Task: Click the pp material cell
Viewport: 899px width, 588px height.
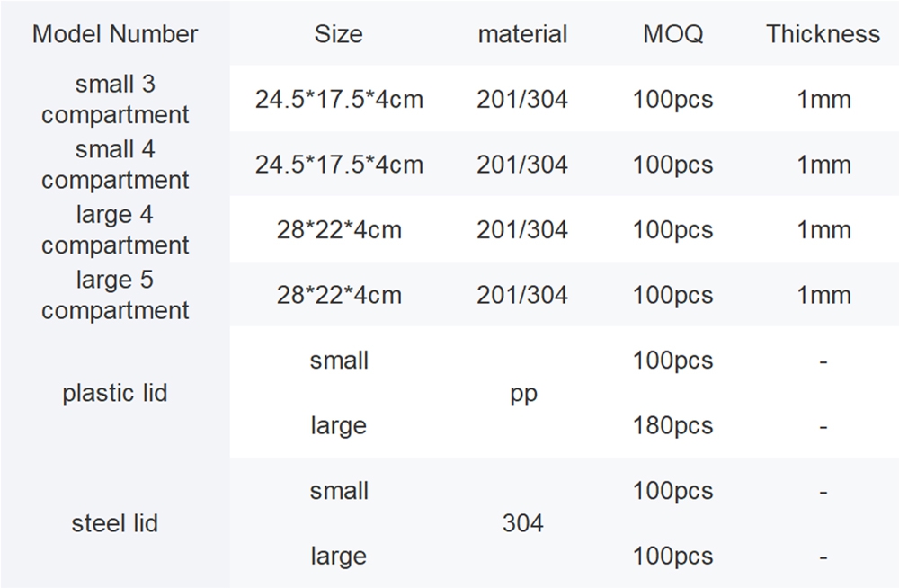Action: pyautogui.click(x=522, y=393)
